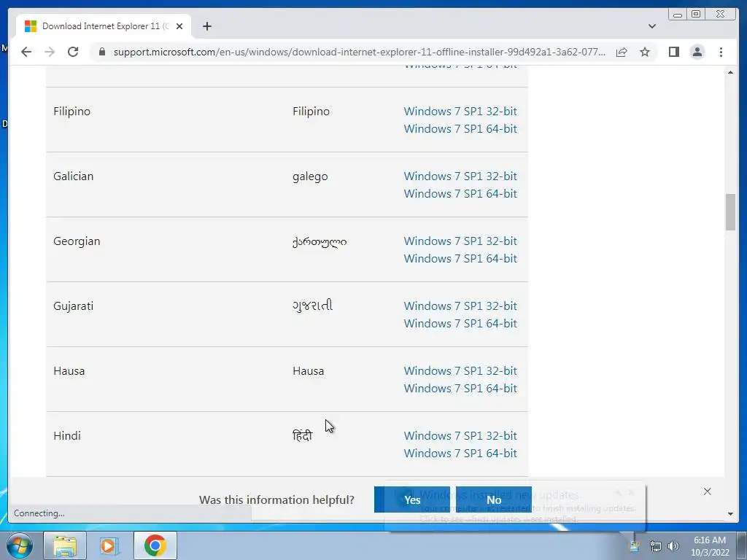
Task: Open Gujarati Windows 7 SP1 32-bit link
Action: (x=460, y=306)
